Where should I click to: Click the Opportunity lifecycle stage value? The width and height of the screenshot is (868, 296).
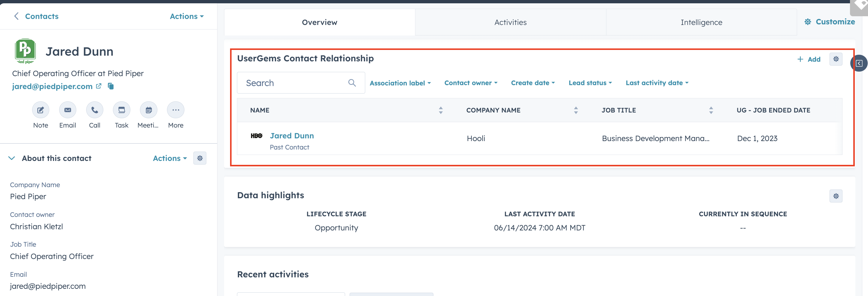(336, 228)
